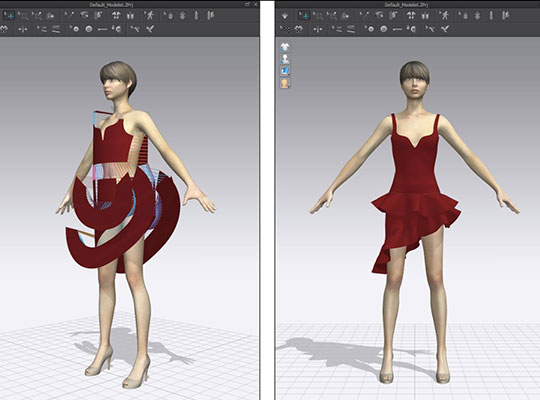
Task: Toggle garment display using white shirt icon
Action: pos(285,47)
